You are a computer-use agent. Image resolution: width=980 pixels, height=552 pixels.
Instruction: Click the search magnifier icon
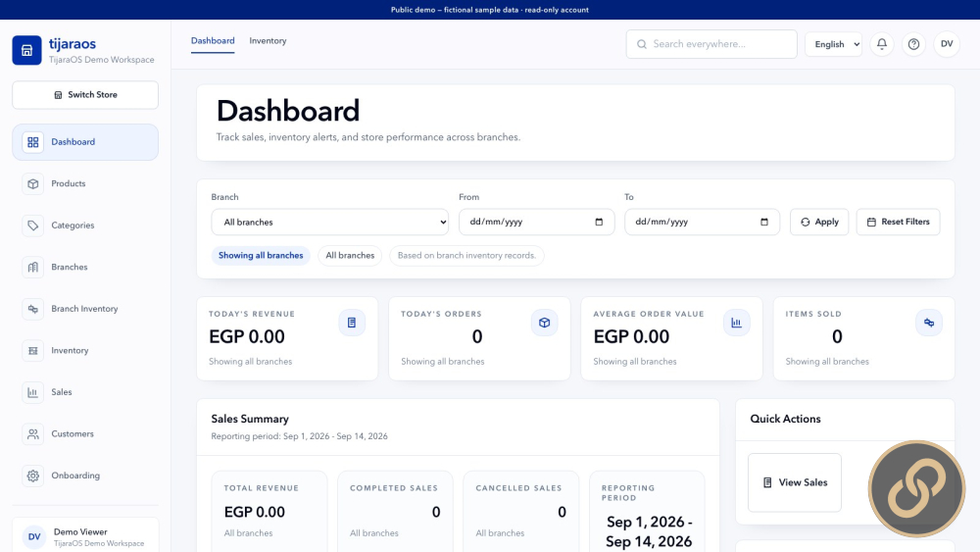pyautogui.click(x=641, y=44)
